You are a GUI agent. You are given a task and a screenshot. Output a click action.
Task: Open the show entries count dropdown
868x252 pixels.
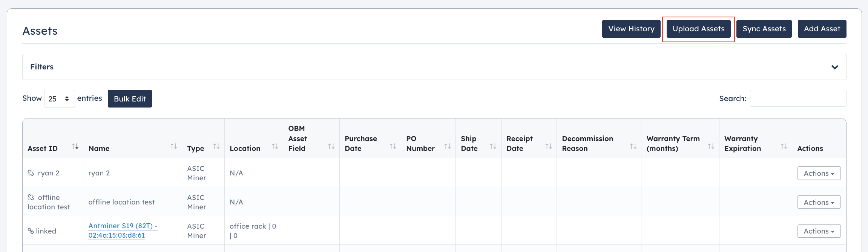tap(60, 99)
